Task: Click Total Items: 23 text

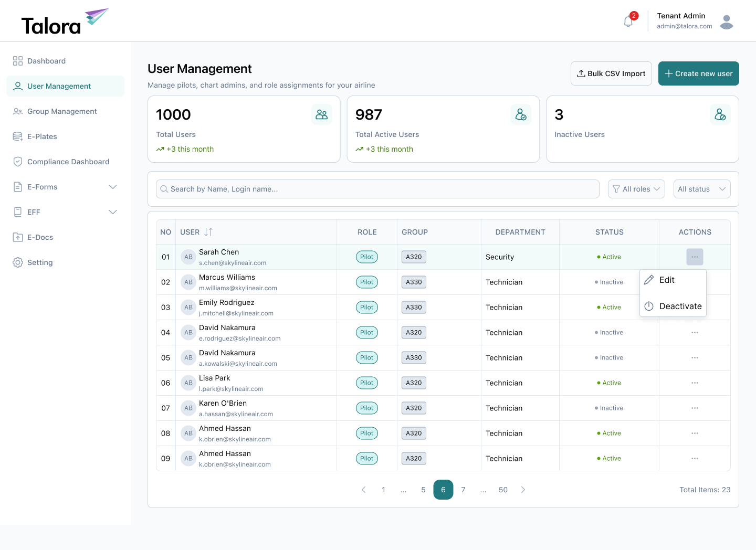Action: coord(705,490)
